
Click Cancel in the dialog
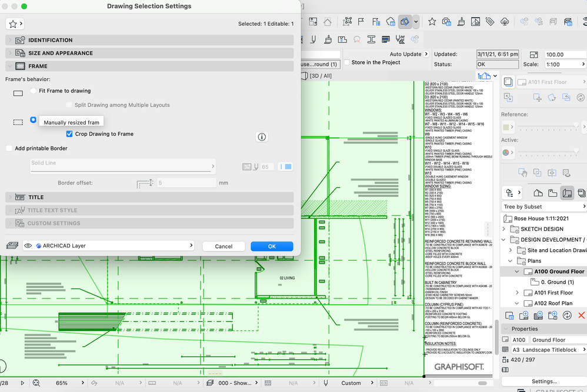[x=224, y=246]
